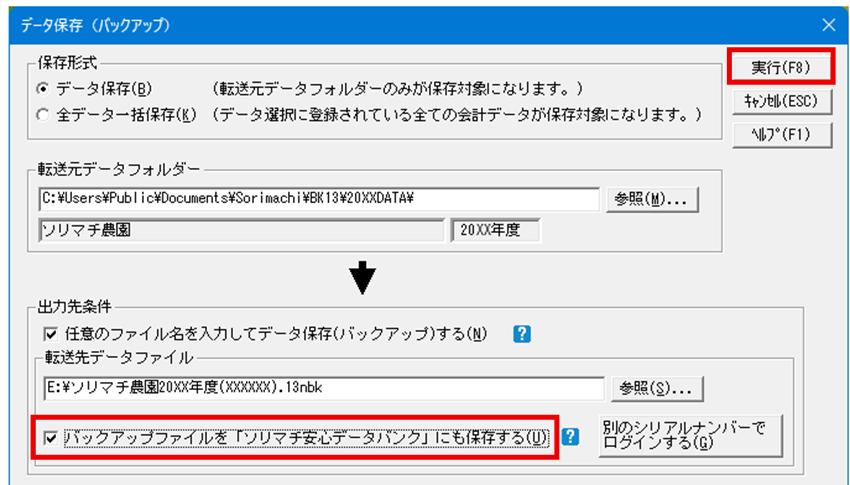Close the データ保存 dialog window

[x=828, y=25]
